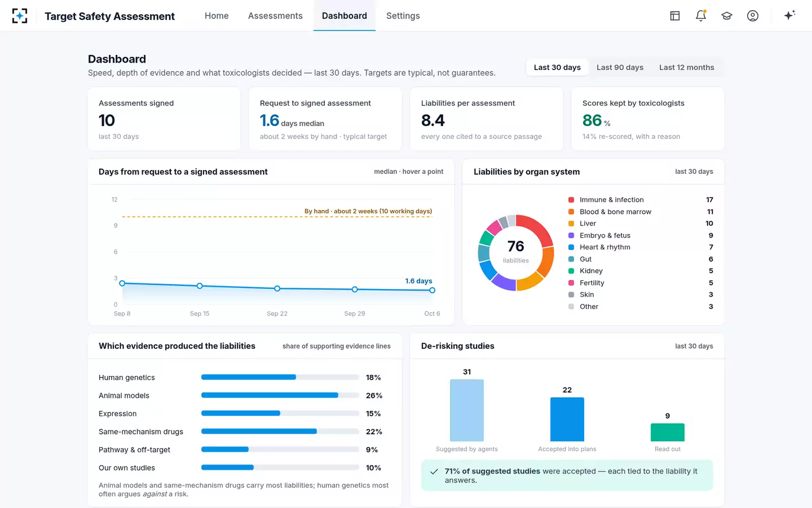Click the checkmark icon beside 71% accepted note
The height and width of the screenshot is (508, 812).
[434, 471]
